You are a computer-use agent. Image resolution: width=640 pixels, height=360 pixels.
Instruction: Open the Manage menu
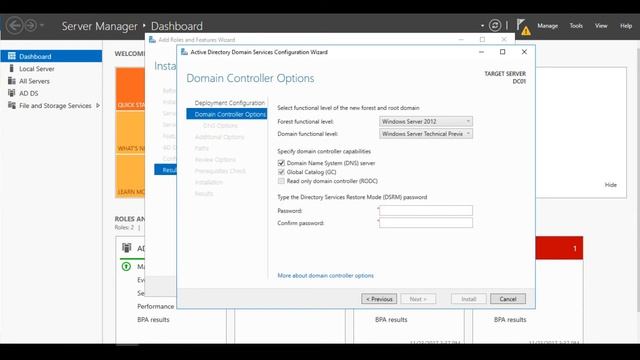[547, 26]
